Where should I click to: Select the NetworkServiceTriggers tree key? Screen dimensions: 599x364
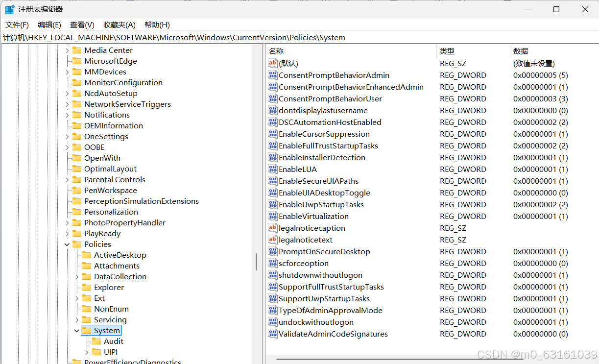127,104
